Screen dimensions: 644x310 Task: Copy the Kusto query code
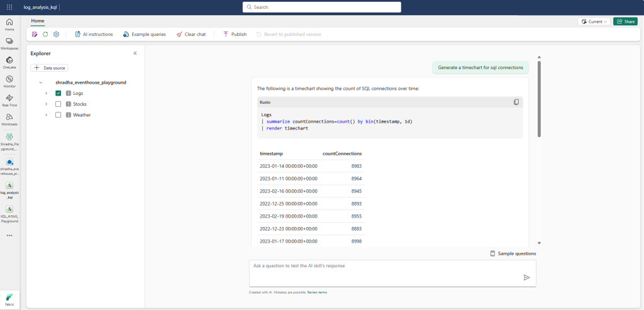[x=516, y=102]
